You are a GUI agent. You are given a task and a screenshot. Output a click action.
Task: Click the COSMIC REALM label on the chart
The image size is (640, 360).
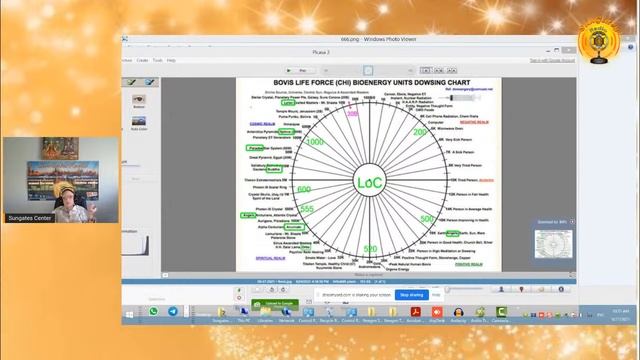pyautogui.click(x=262, y=124)
